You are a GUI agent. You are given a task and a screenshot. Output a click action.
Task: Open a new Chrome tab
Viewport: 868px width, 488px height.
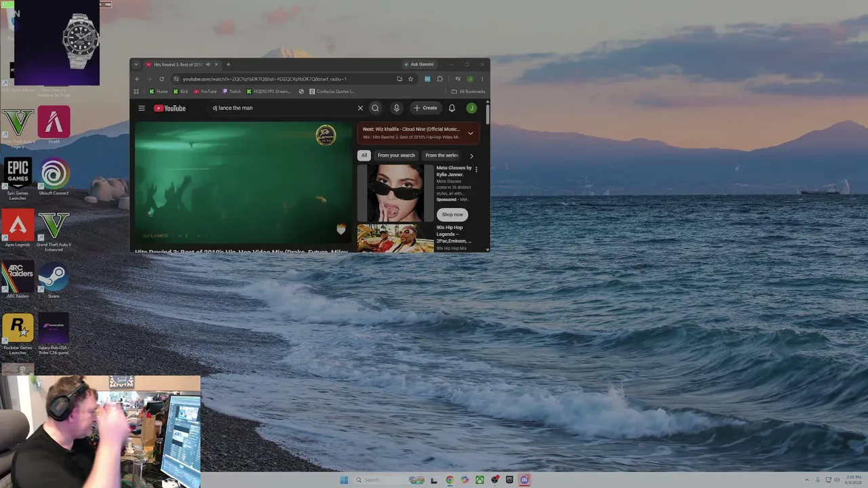click(228, 64)
